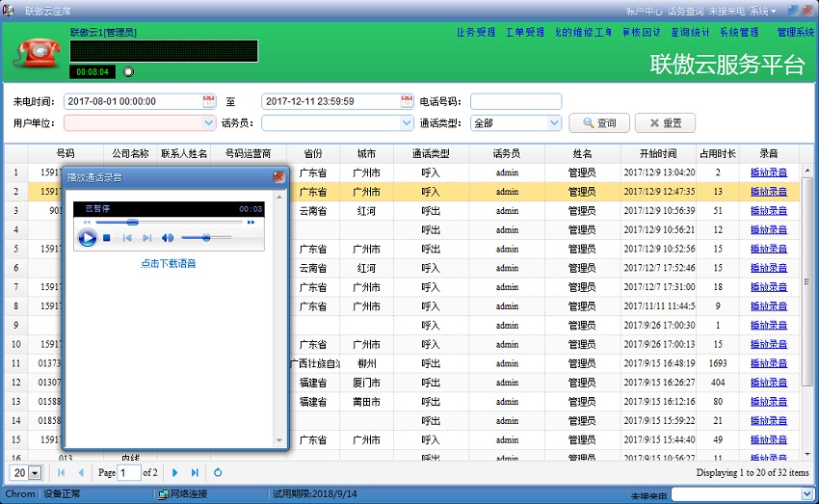Click the 电话号码 input field
The image size is (819, 504).
click(x=515, y=101)
